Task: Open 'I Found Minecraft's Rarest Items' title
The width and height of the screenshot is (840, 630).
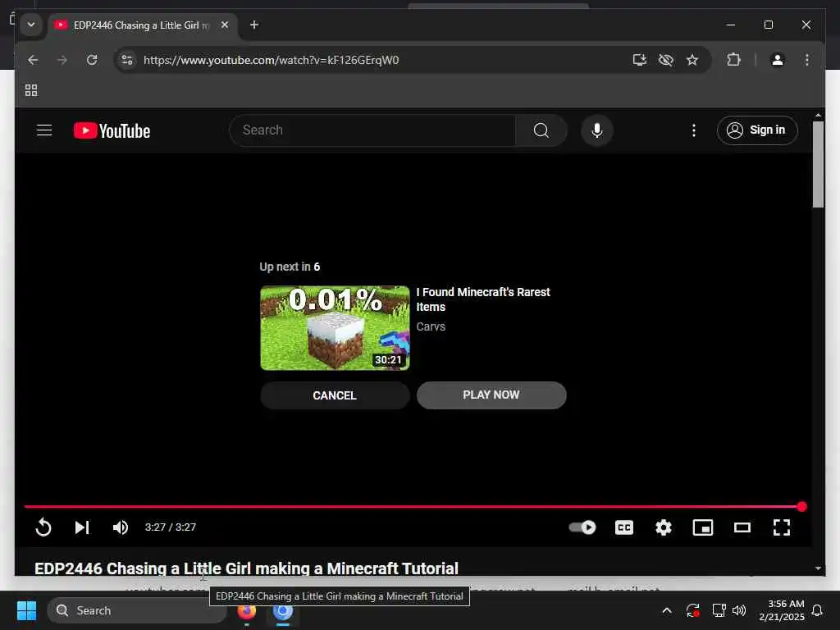Action: [x=483, y=299]
